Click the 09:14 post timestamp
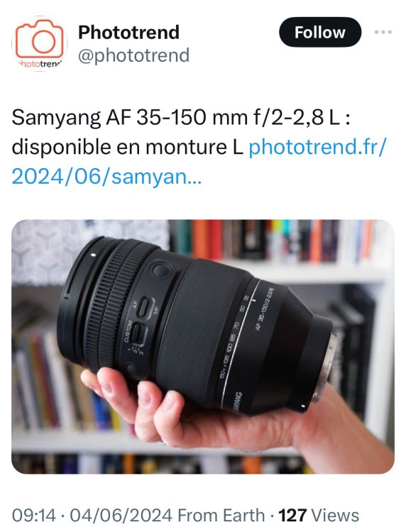Viewport: 406px width, 532px height. 33,515
